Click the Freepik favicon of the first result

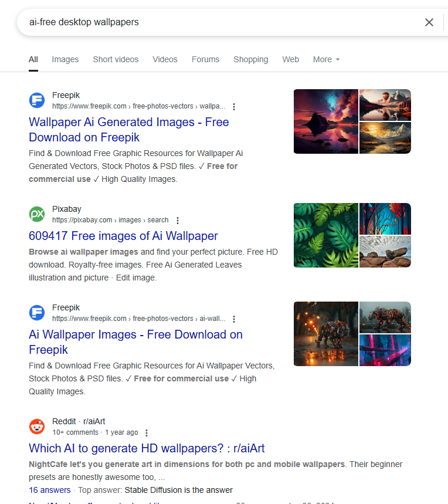37,100
